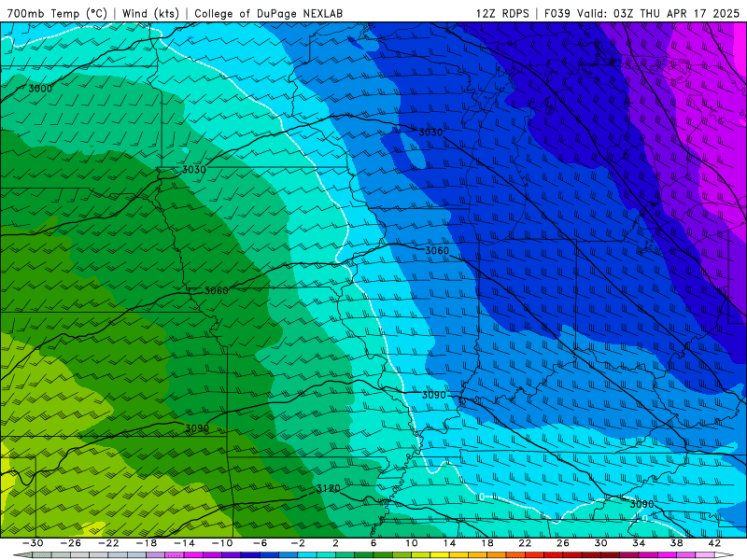Select the "3120" height contour label

click(329, 488)
